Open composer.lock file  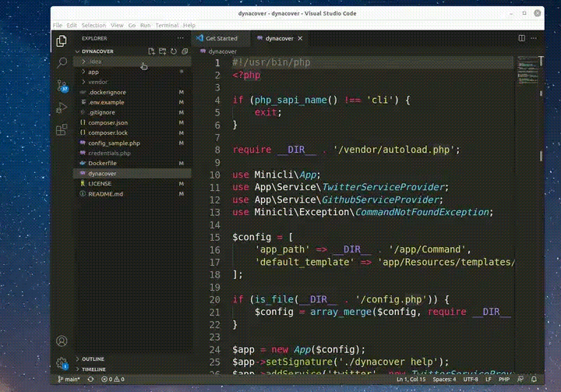132,132
